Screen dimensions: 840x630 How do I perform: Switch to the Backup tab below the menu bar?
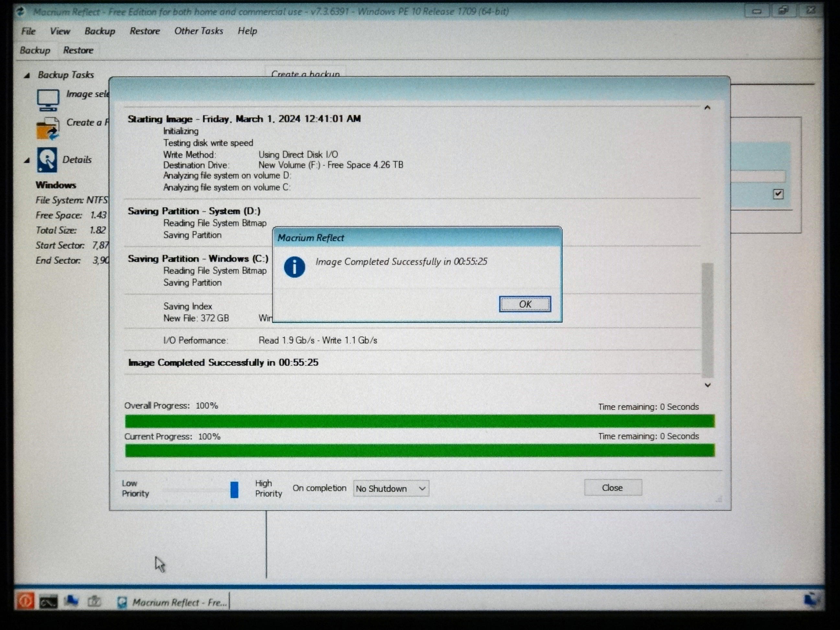[x=35, y=50]
